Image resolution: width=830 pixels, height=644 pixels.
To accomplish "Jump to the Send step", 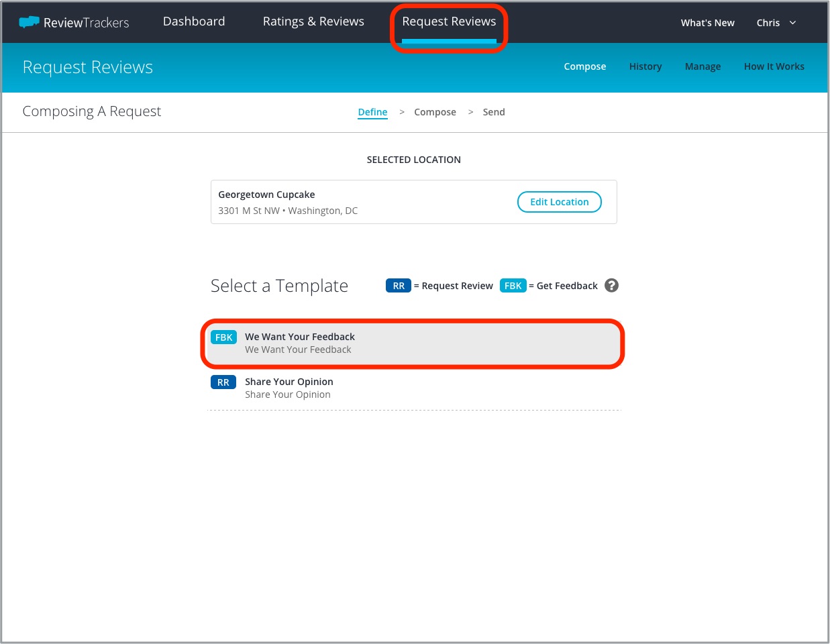I will (x=494, y=112).
